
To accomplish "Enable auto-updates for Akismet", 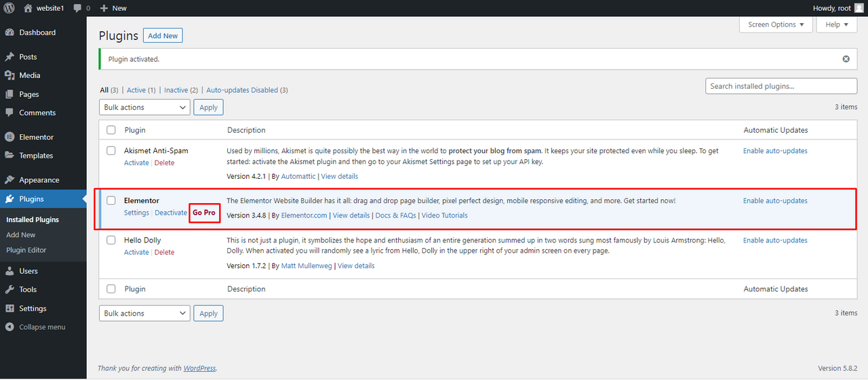I will click(x=775, y=150).
